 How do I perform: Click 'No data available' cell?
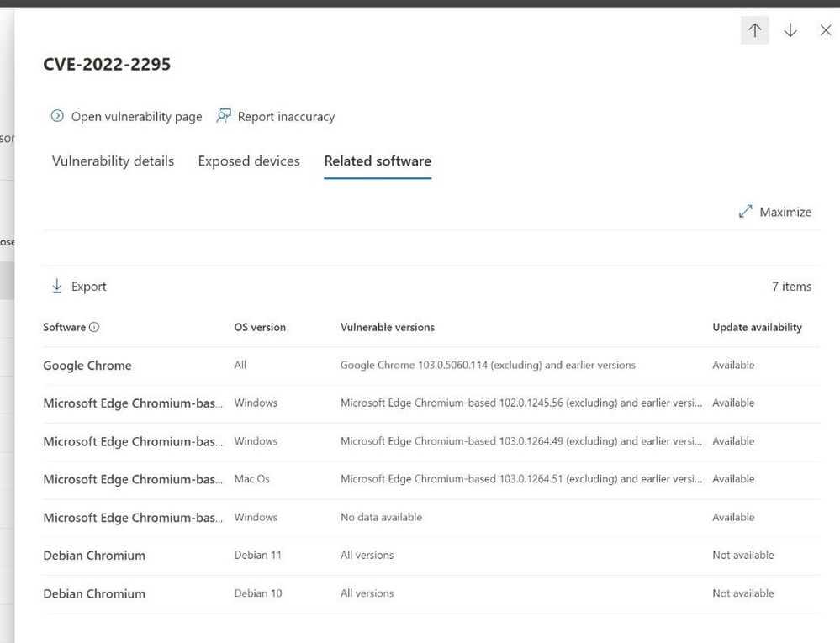click(x=381, y=517)
